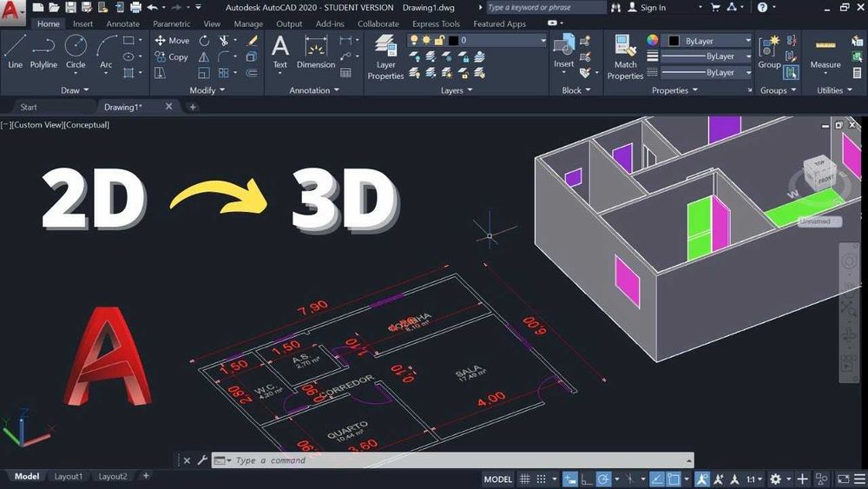This screenshot has width=868, height=489.
Task: Open the AutoCAD application menu button
Action: click(x=12, y=12)
